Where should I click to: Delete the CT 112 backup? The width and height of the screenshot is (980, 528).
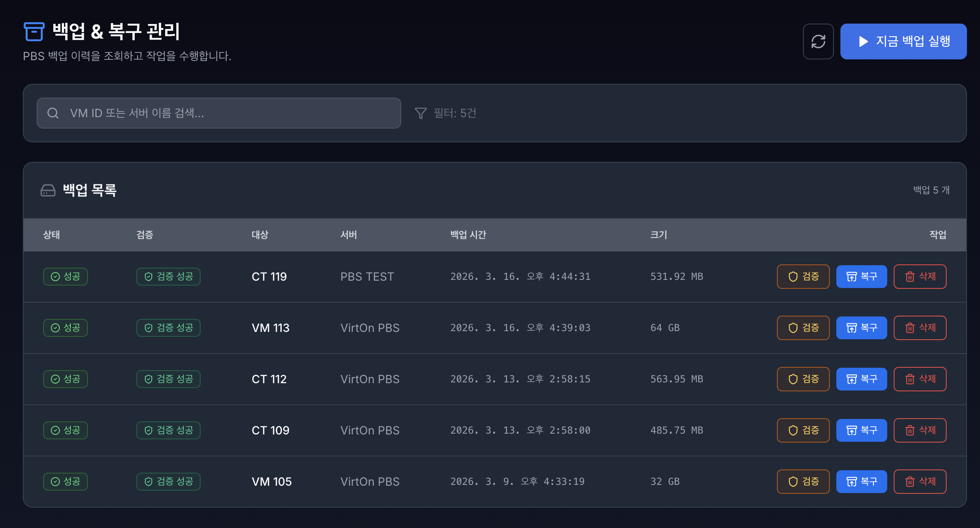[920, 379]
